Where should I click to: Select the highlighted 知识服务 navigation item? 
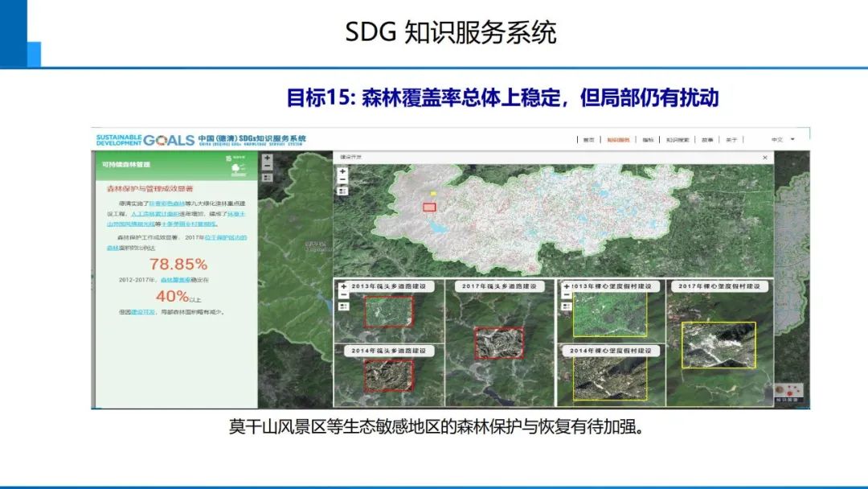tap(620, 138)
